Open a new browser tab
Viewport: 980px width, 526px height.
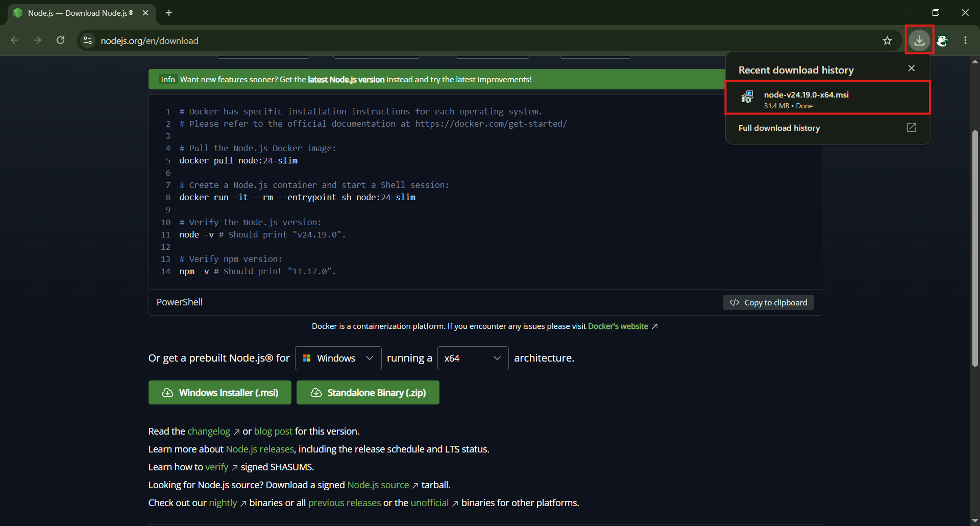tap(169, 13)
